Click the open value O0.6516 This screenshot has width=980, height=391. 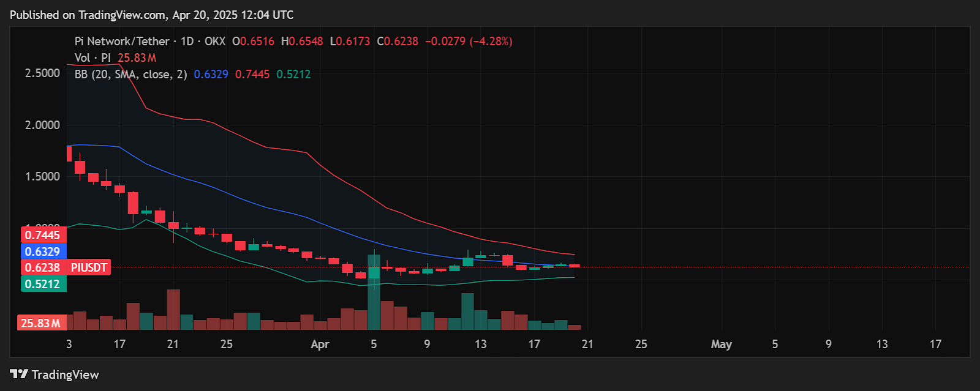[x=253, y=41]
